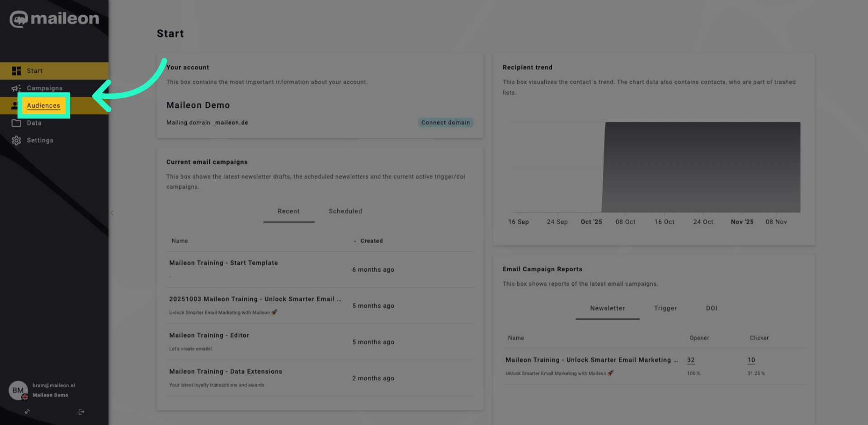
Task: Go to the Audiences menu item
Action: click(x=43, y=105)
